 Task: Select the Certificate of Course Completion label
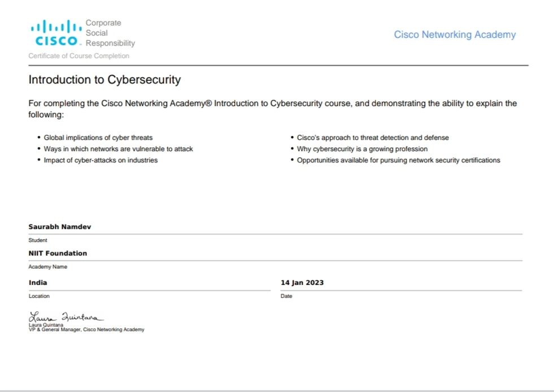[79, 56]
